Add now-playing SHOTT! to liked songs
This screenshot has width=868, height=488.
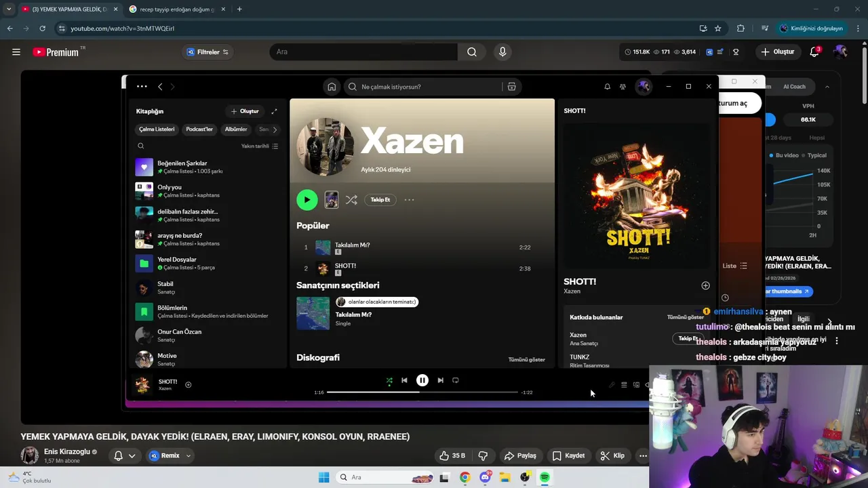coord(189,385)
